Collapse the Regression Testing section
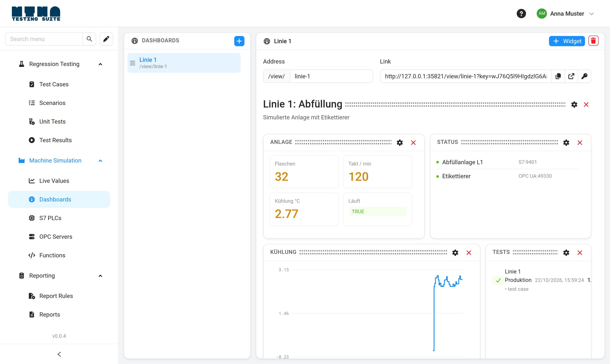 point(100,64)
